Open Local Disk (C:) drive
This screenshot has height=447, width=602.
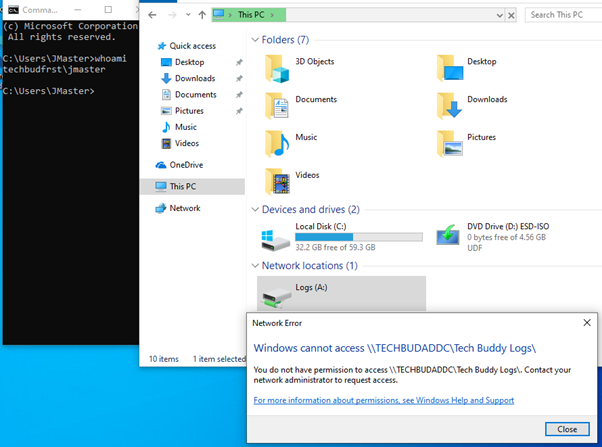tap(275, 238)
